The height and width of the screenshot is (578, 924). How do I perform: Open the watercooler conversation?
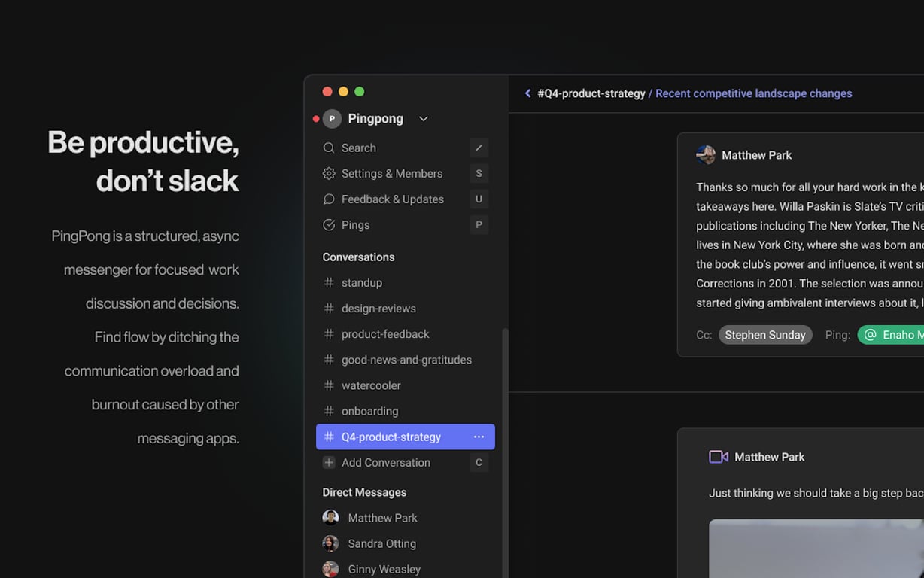coord(405,385)
